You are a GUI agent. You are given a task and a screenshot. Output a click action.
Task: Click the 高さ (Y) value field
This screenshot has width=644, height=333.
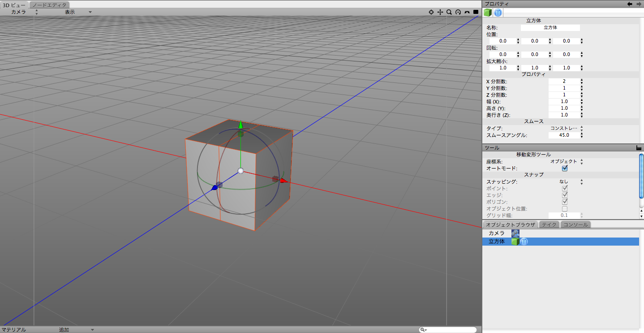point(564,108)
